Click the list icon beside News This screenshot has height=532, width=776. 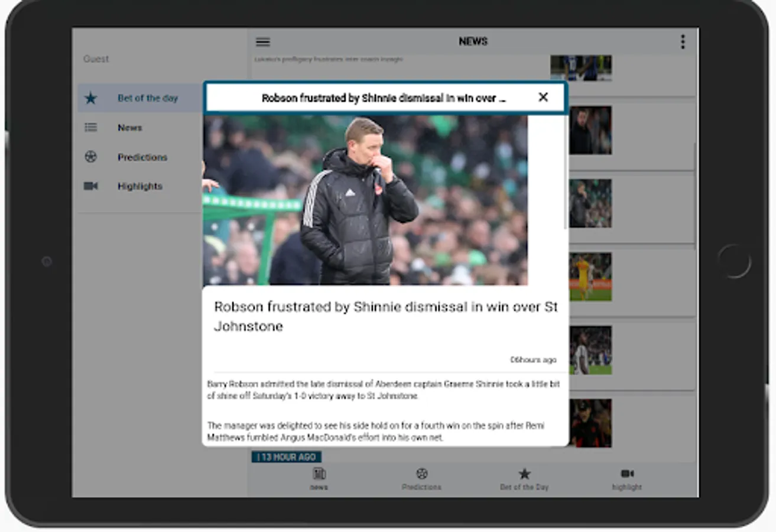coord(90,127)
